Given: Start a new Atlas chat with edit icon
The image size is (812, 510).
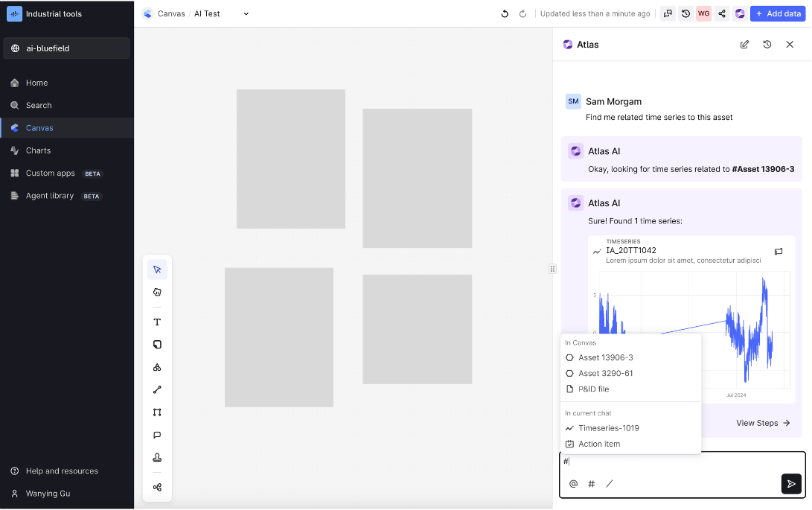Looking at the screenshot, I should [x=744, y=45].
